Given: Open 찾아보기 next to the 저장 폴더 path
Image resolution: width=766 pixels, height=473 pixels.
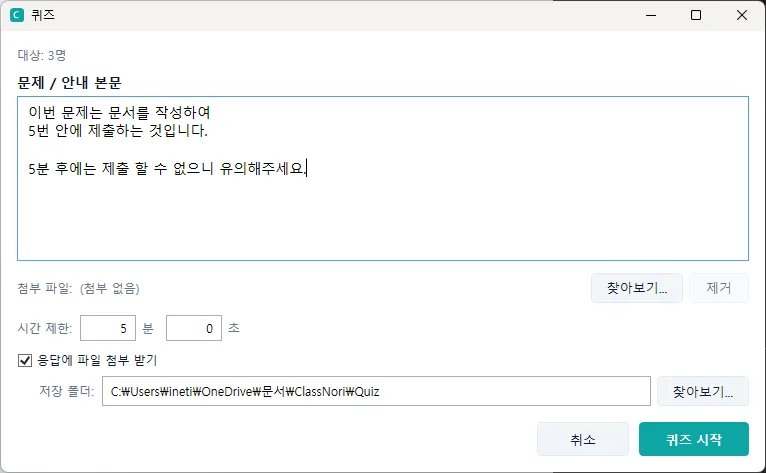Looking at the screenshot, I should pyautogui.click(x=702, y=391).
